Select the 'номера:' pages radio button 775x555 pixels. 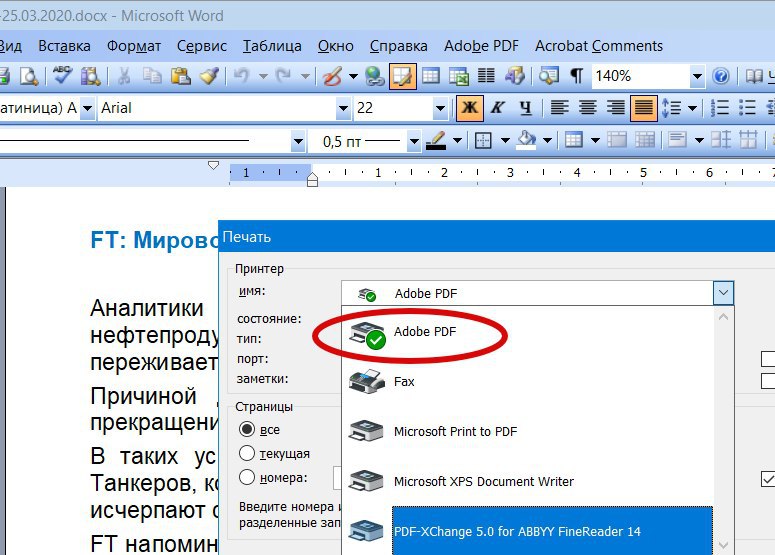(x=247, y=477)
